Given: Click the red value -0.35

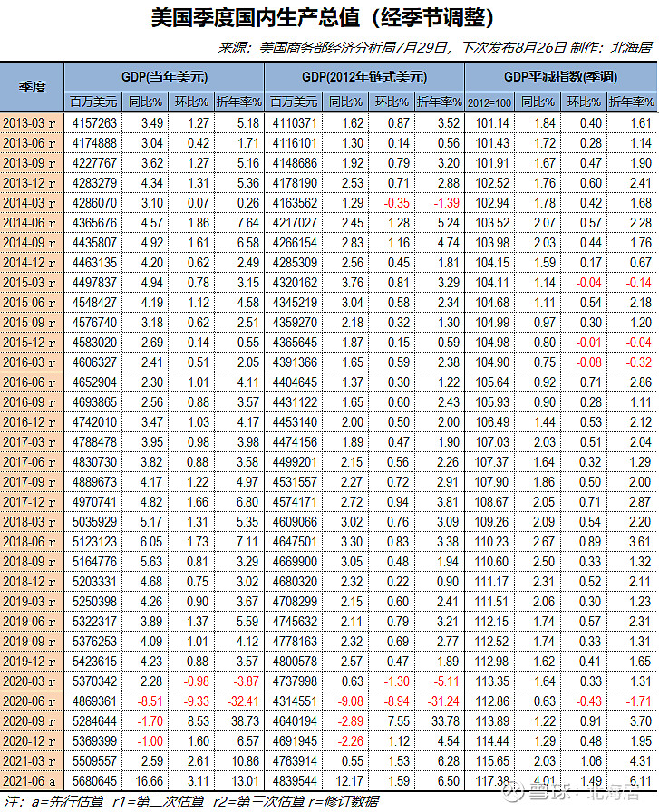Looking at the screenshot, I should pyautogui.click(x=396, y=203).
